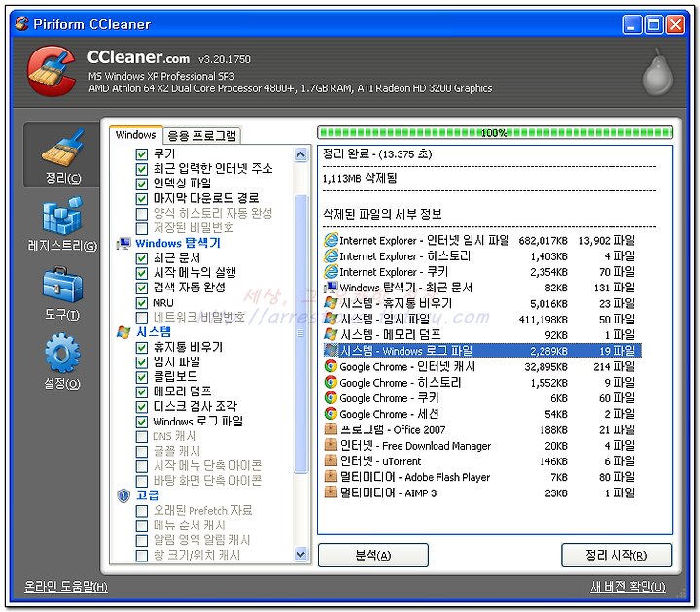Select the 시스템 - Windows 로그 파일 result row
This screenshot has height=612, width=700.
tap(482, 351)
